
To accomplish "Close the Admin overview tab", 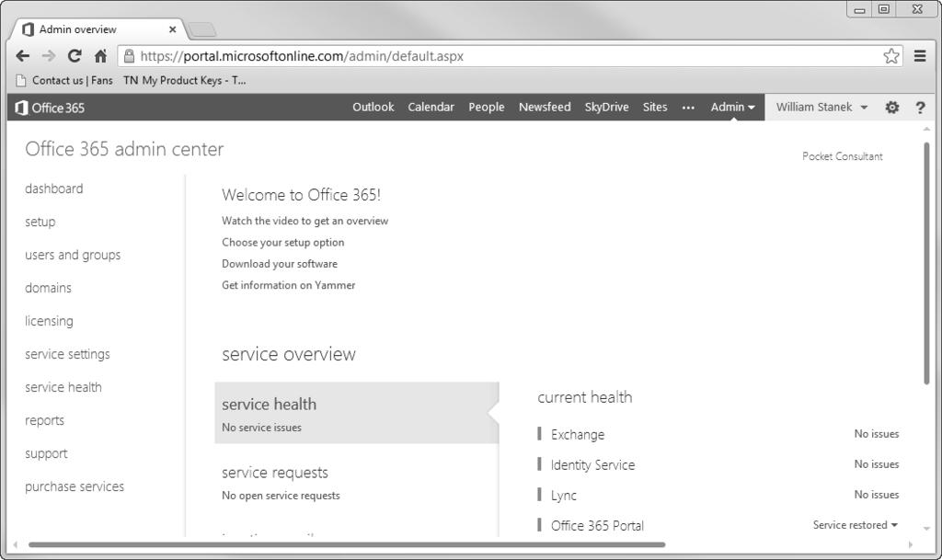I will [172, 29].
